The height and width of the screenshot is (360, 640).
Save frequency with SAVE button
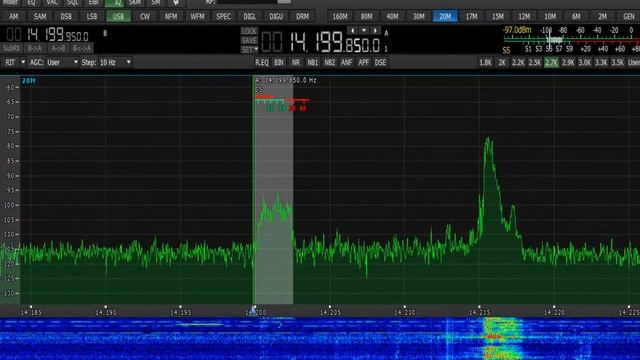coord(249,41)
